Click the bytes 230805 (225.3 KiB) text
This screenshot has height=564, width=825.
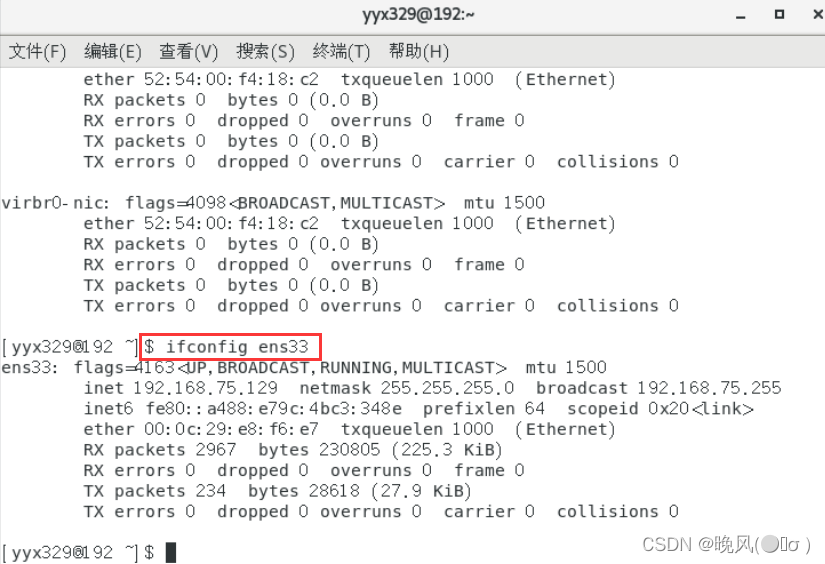(380, 450)
